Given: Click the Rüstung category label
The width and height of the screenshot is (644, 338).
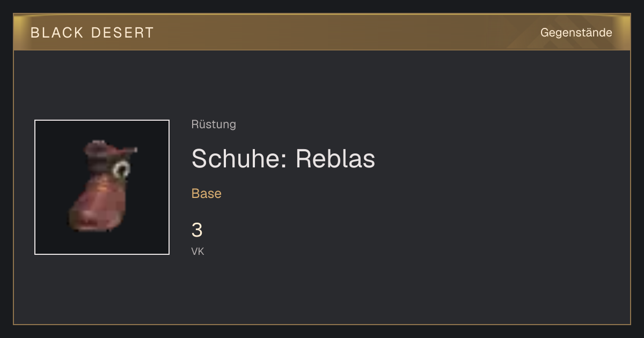Looking at the screenshot, I should [x=214, y=124].
